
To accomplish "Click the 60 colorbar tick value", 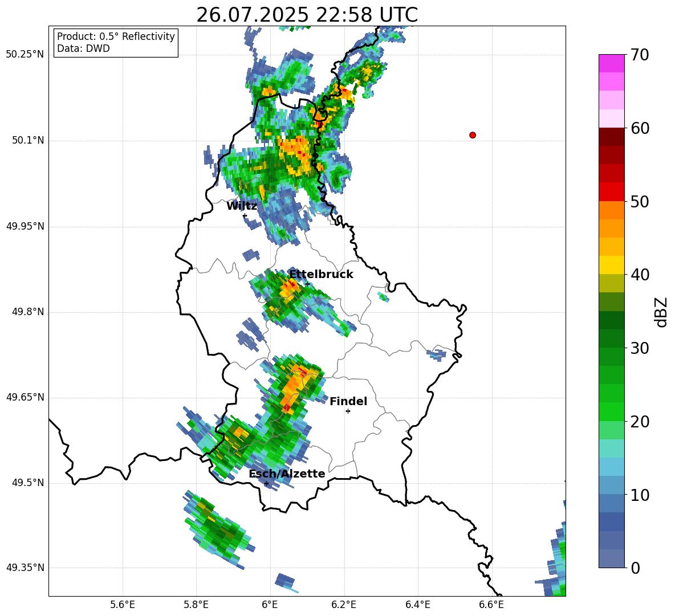I will click(640, 128).
